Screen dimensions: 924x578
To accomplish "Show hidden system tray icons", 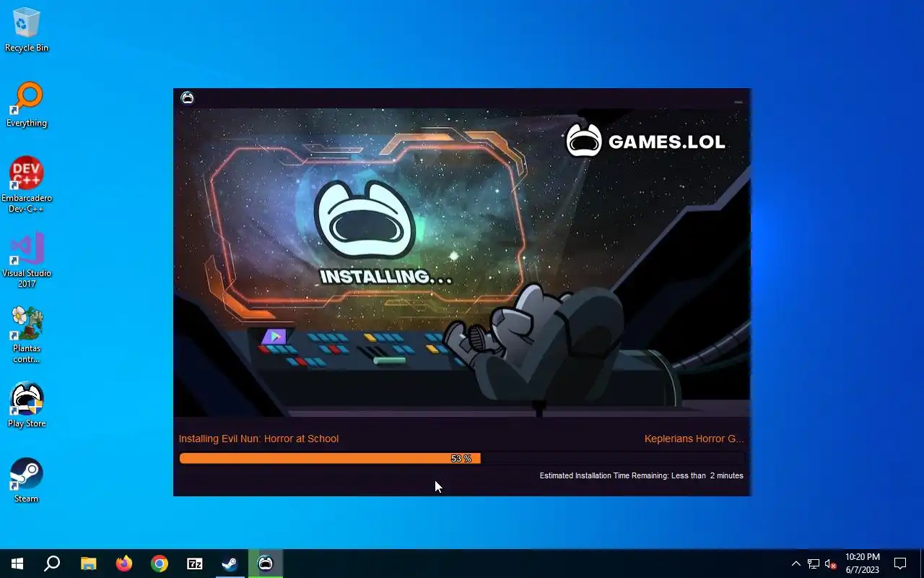I will coord(796,564).
